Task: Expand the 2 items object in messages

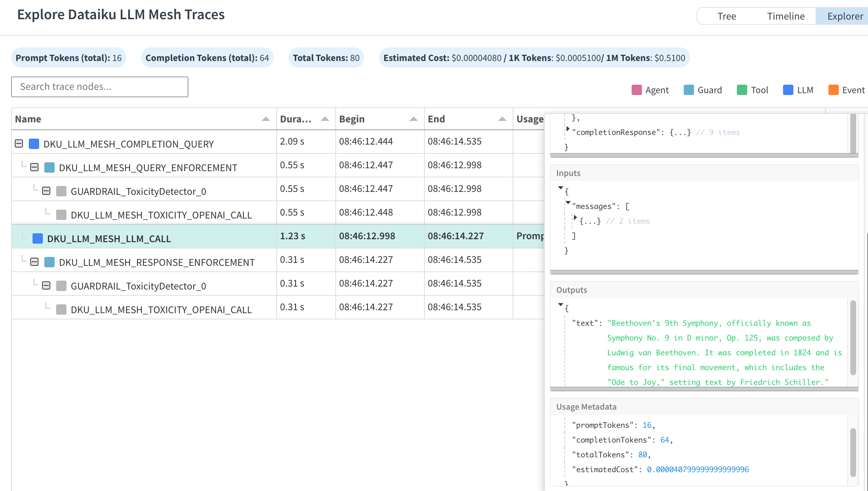Action: point(575,217)
